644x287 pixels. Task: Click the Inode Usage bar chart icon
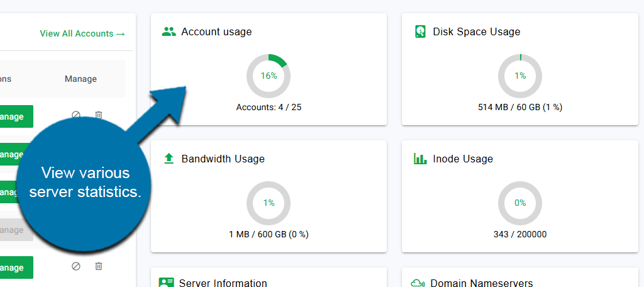click(x=420, y=159)
